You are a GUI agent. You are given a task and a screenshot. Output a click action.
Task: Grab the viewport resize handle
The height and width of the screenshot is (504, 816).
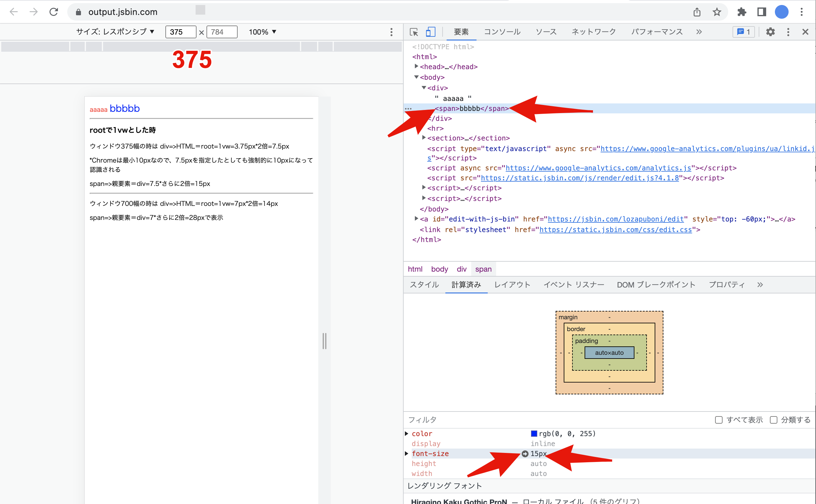point(325,341)
